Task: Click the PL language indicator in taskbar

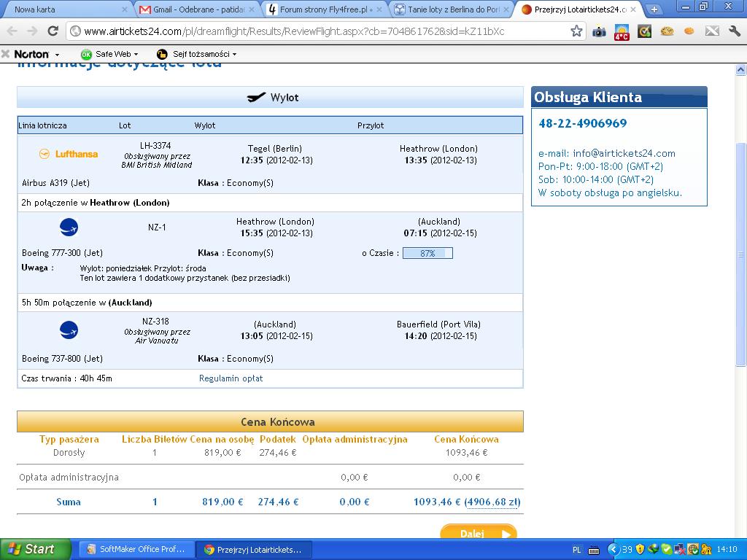Action: coord(576,550)
